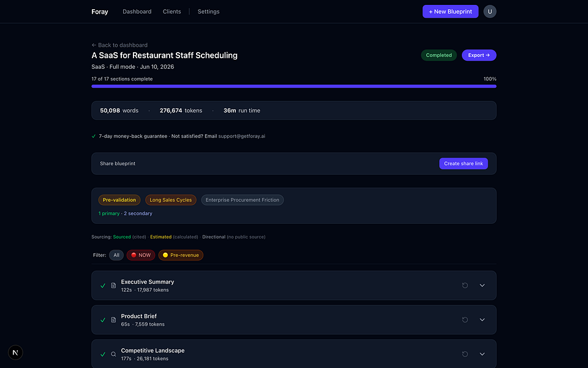Click Competitive Landscape completed checkmark
588x368 pixels.
click(x=103, y=354)
